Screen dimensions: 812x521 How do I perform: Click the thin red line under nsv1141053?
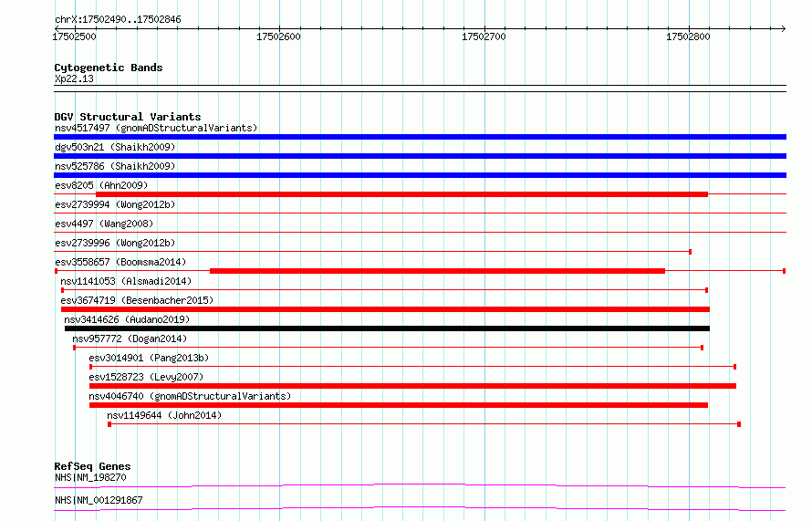click(384, 290)
